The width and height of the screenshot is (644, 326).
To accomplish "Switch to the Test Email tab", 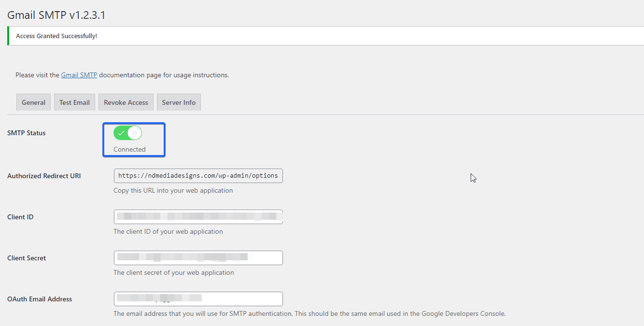I will coord(74,102).
